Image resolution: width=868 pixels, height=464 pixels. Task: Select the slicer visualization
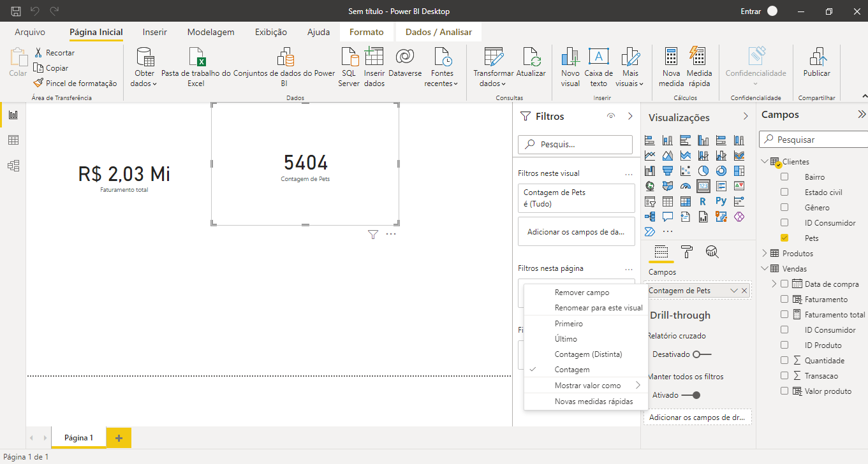point(650,201)
